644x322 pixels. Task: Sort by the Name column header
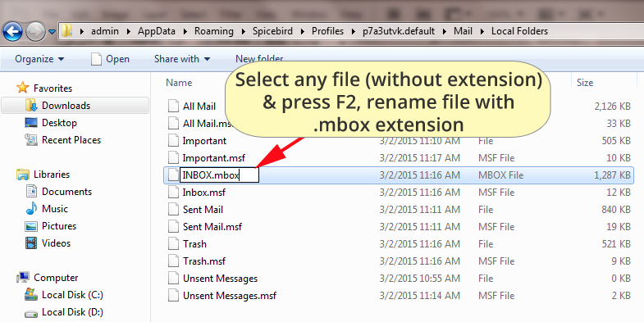tap(179, 83)
